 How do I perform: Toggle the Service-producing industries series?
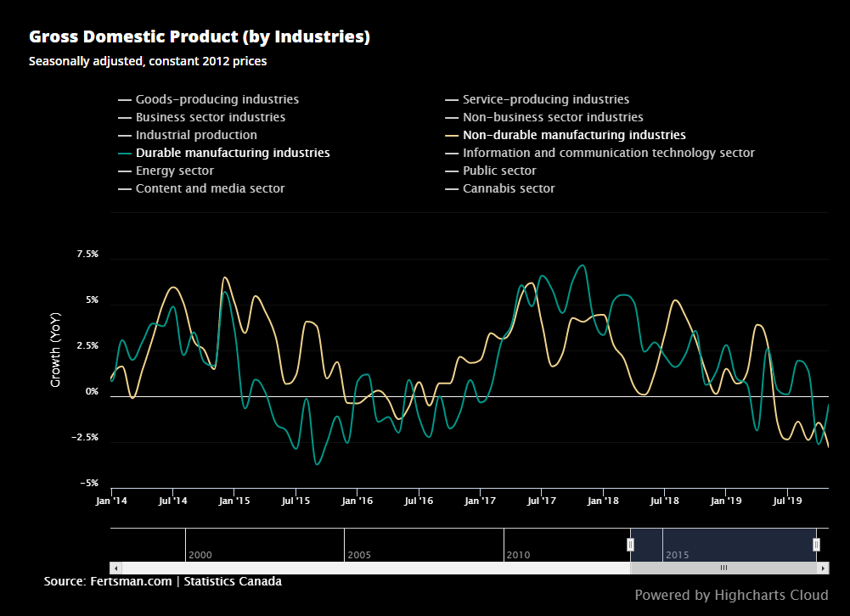coord(544,99)
